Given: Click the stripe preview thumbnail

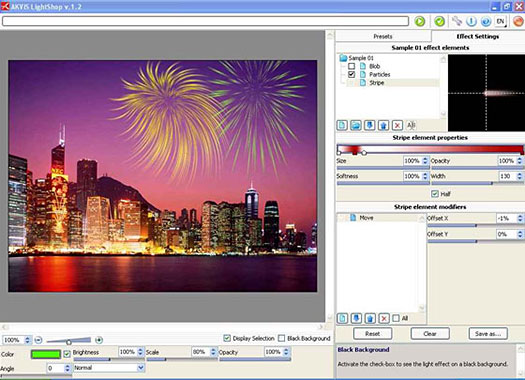Looking at the screenshot, I should [486, 93].
